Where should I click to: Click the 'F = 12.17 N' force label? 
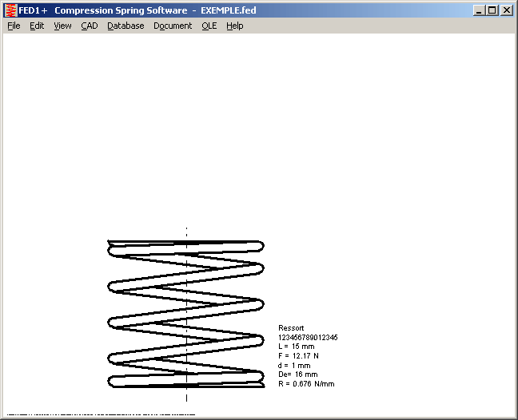(298, 356)
